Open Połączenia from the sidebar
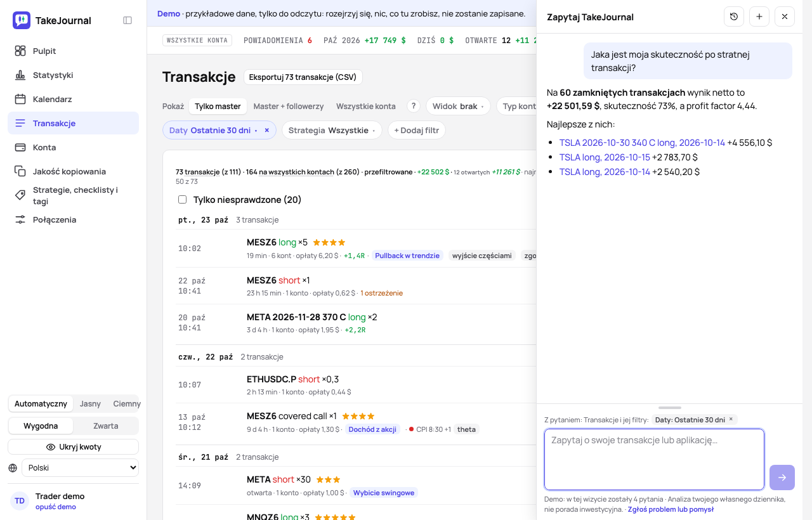 coord(73,219)
